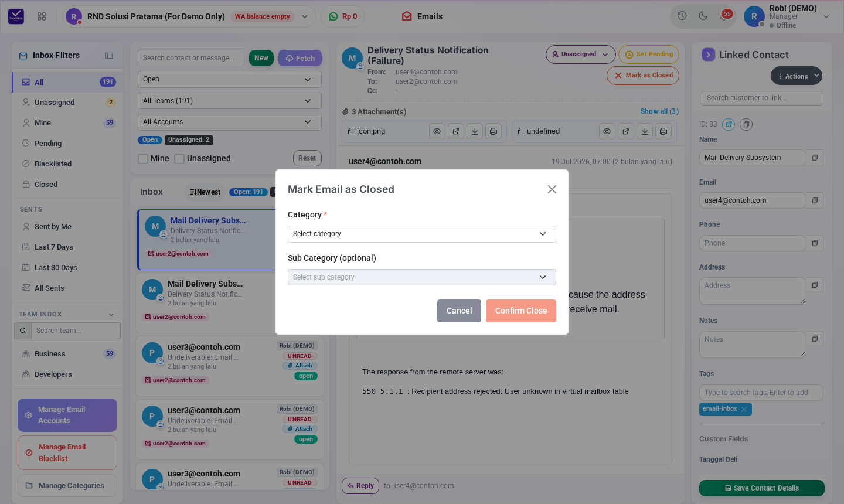
Task: Print the undefined attachment
Action: click(663, 131)
